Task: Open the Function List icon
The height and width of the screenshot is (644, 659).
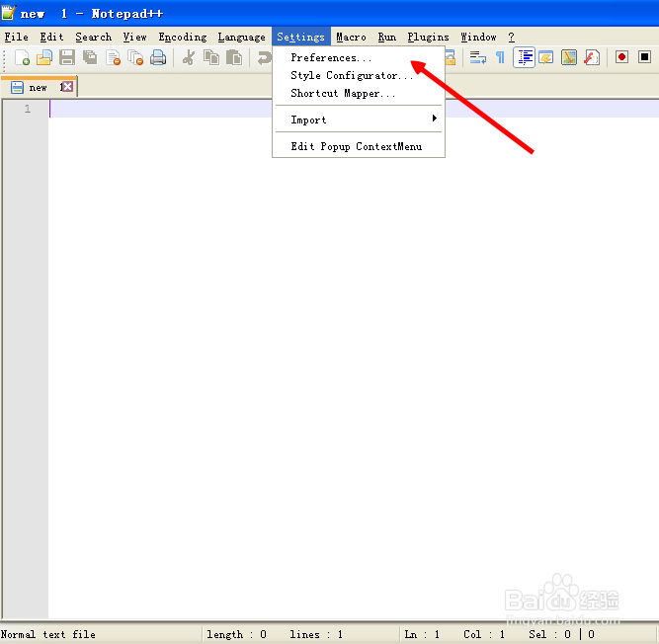Action: 592,57
